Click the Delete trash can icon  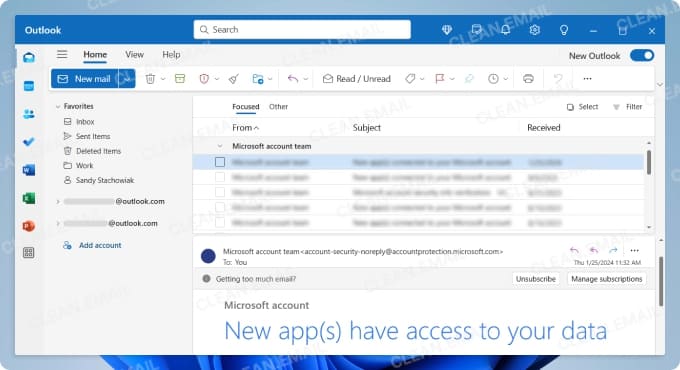pyautogui.click(x=150, y=79)
